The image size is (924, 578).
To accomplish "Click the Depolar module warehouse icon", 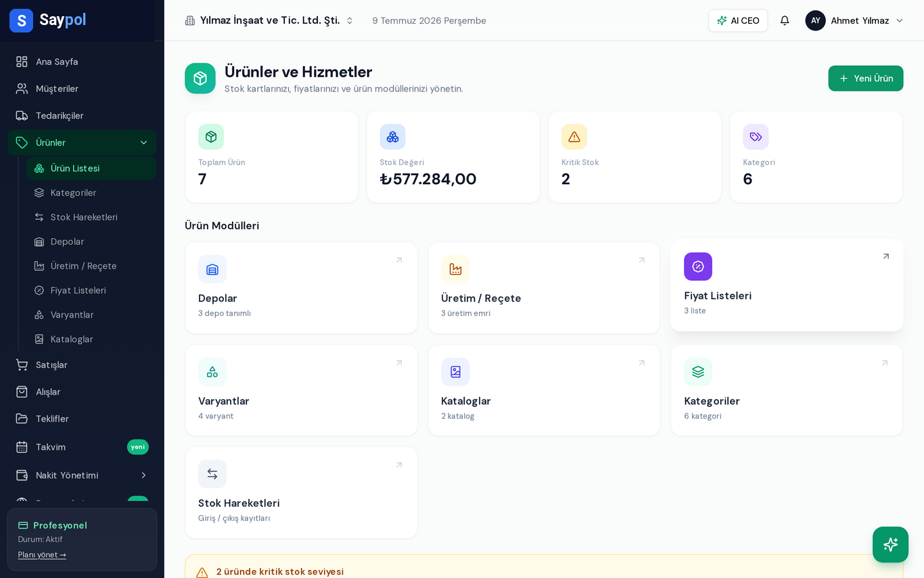I will pos(212,269).
